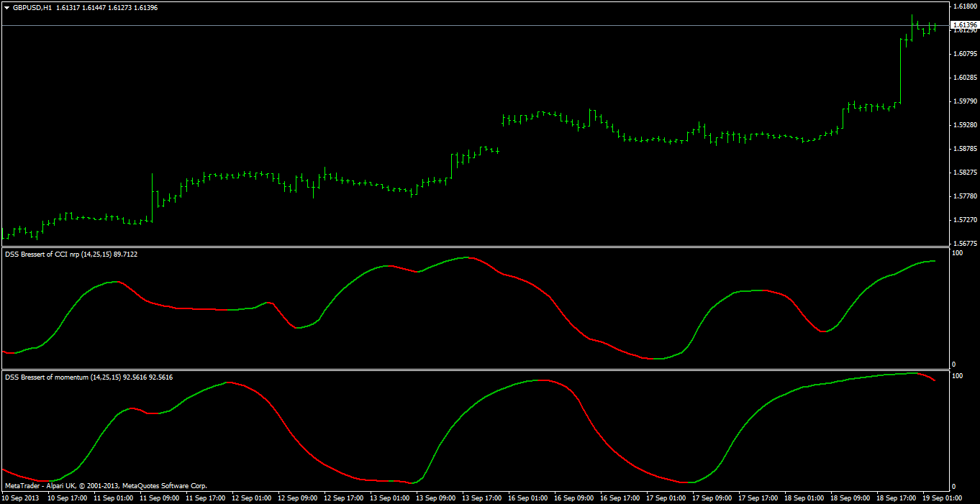Click the 1.61800 price scale value

pos(964,6)
